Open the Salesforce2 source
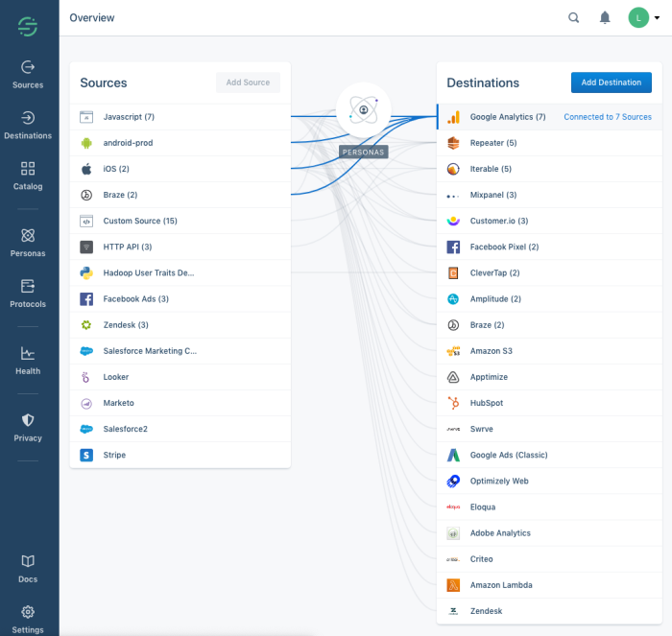 (x=180, y=429)
